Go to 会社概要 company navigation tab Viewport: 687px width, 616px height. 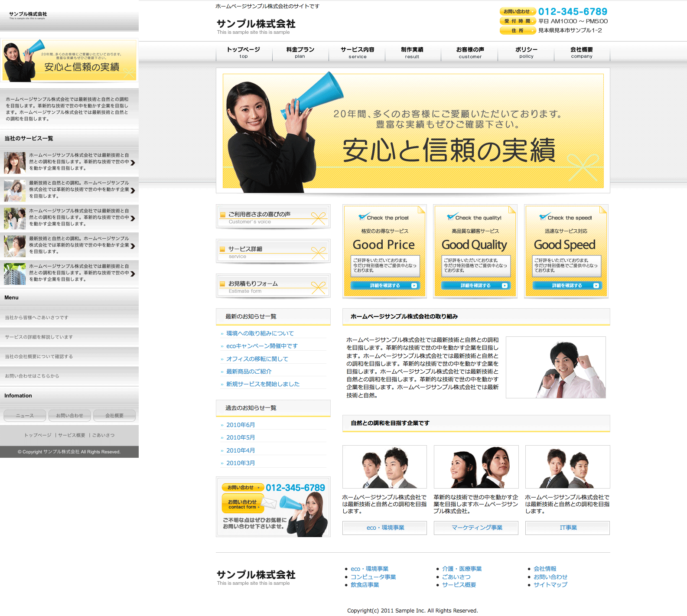click(581, 52)
